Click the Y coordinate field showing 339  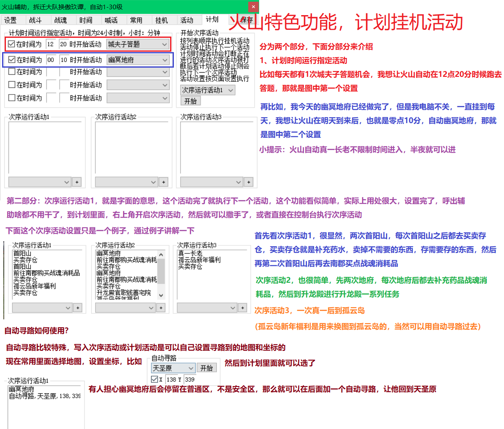[189, 379]
